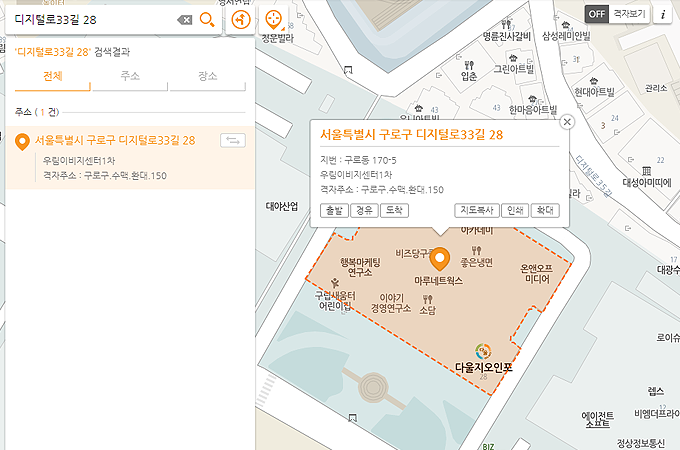The height and width of the screenshot is (450, 680).
Task: Clear the search text with the backspace icon
Action: click(x=185, y=20)
